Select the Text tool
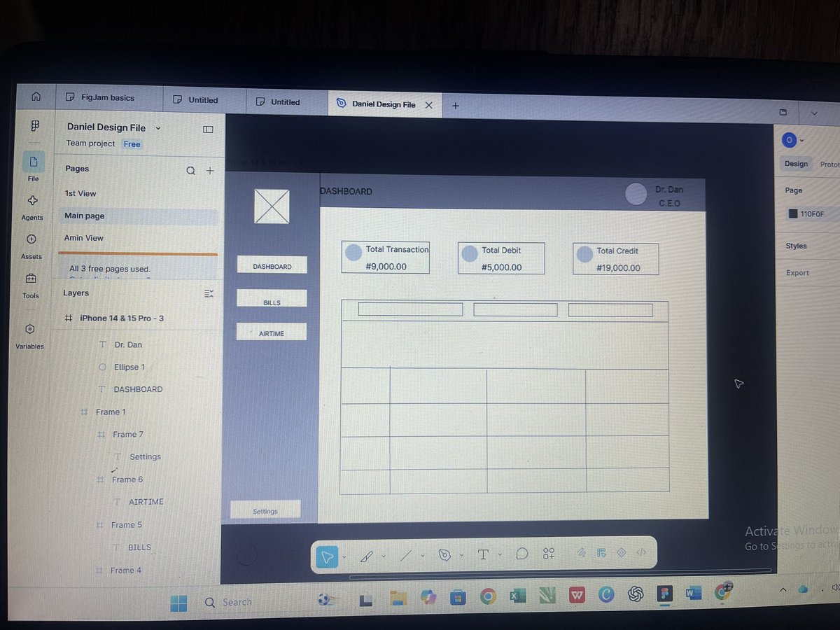This screenshot has height=630, width=840. (x=483, y=554)
